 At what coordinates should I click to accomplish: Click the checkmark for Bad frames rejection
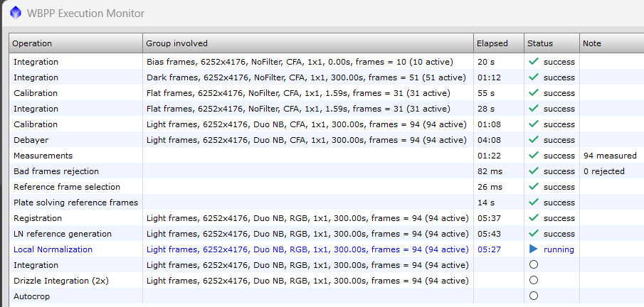click(534, 171)
